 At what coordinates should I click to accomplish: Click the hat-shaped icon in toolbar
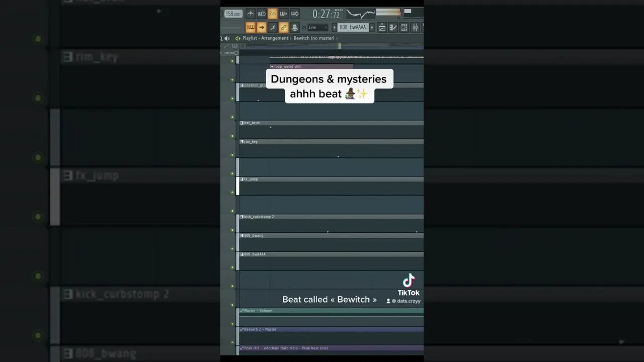click(295, 28)
